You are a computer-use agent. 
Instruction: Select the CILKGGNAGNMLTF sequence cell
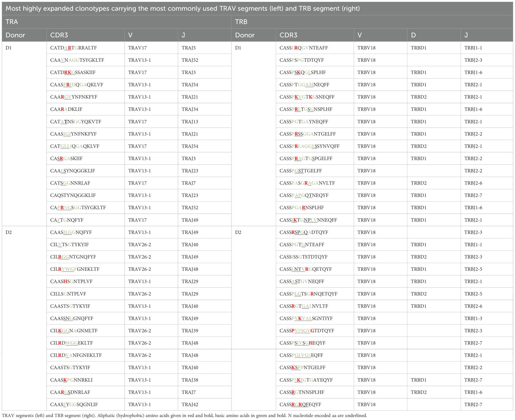tap(74, 331)
